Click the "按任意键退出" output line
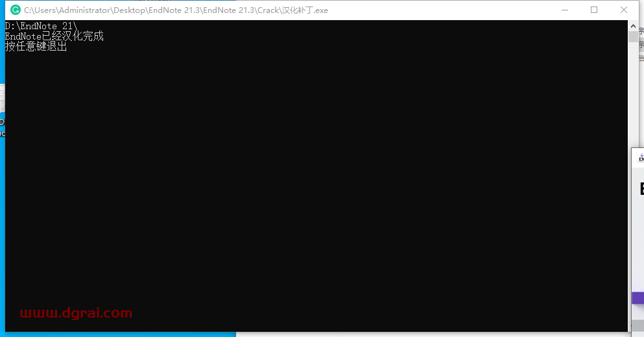 pos(36,47)
